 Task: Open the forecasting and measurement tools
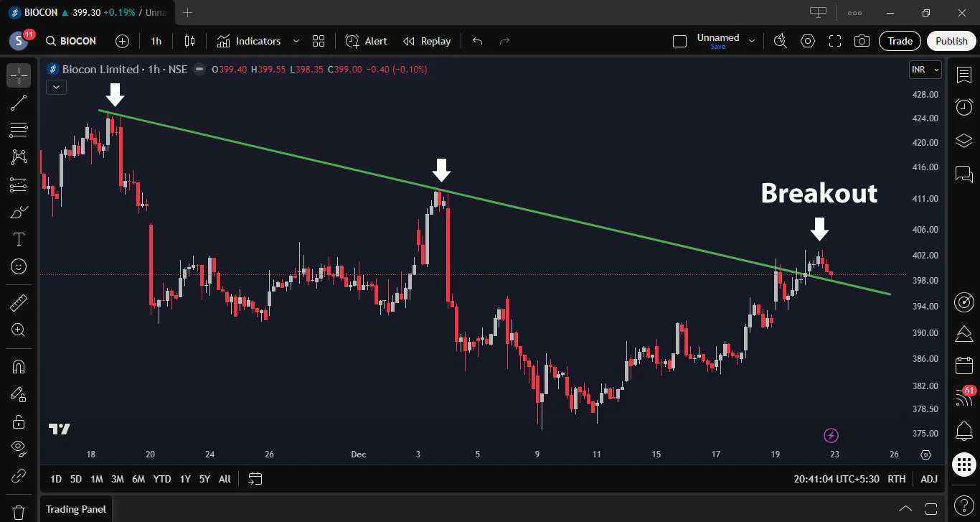point(19,185)
